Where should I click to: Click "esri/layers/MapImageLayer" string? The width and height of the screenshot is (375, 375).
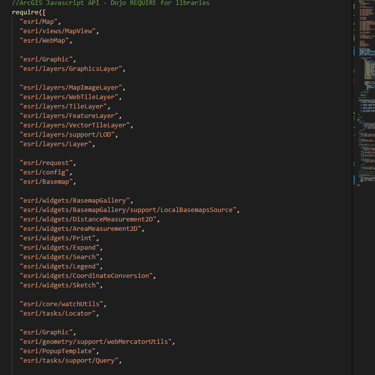[x=71, y=88]
